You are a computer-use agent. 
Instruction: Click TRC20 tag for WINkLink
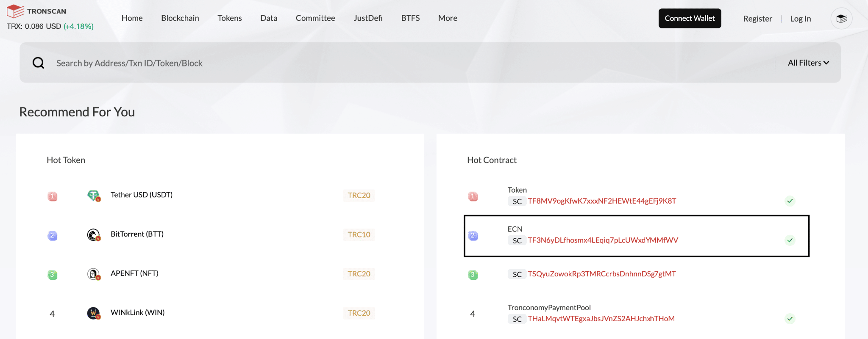point(359,313)
